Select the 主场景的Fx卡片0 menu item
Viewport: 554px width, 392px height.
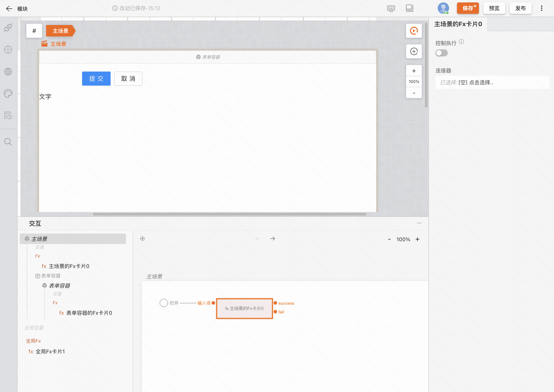click(x=69, y=266)
